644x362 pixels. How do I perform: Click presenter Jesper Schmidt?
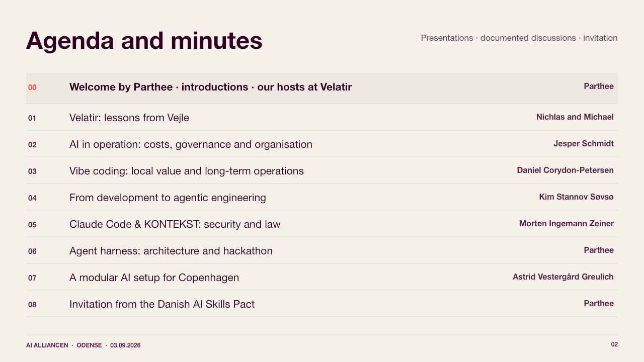584,144
